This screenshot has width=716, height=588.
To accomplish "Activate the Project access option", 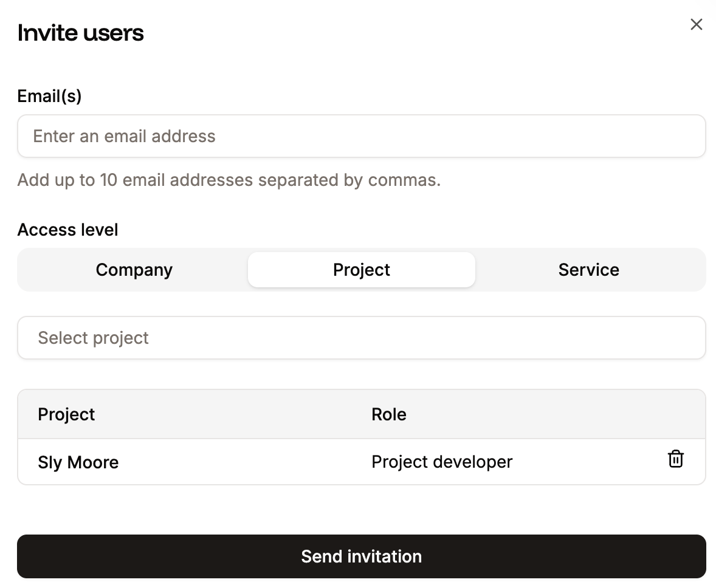I will (361, 270).
